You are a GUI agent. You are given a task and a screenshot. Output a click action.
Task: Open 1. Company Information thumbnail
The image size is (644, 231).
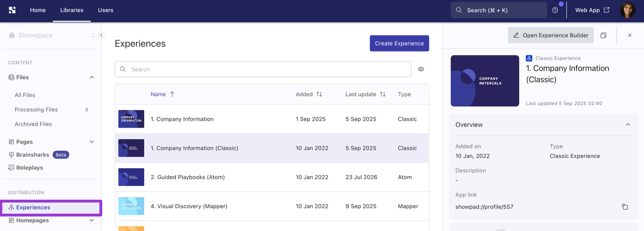click(131, 119)
